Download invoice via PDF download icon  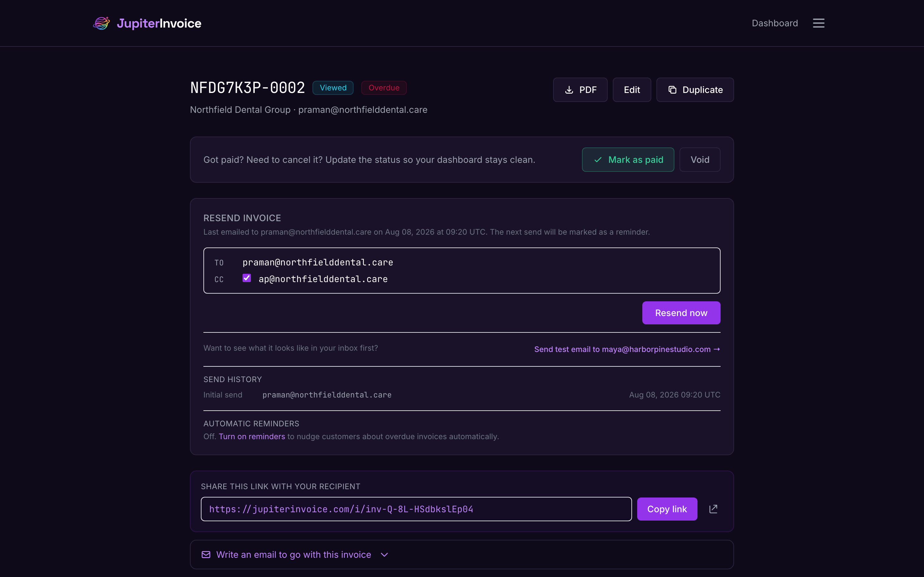[569, 90]
